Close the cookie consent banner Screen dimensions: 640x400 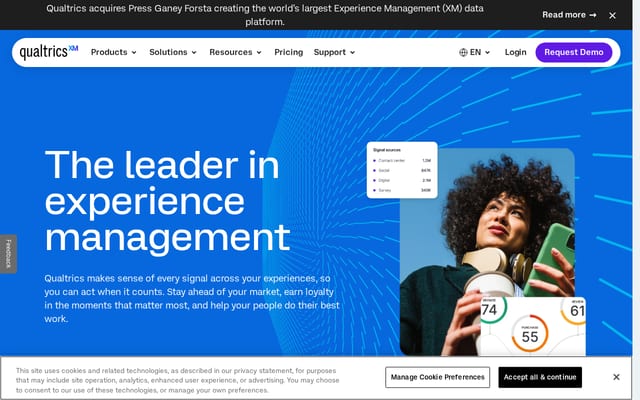pos(616,377)
